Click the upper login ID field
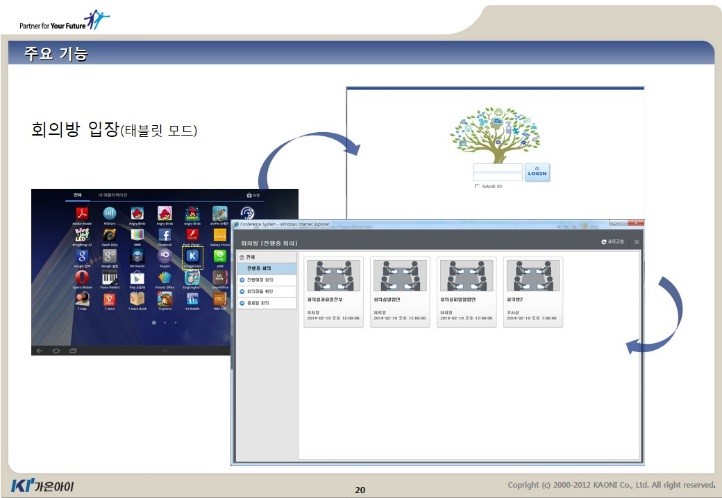Viewport: 722px width, 498px height. click(x=497, y=167)
